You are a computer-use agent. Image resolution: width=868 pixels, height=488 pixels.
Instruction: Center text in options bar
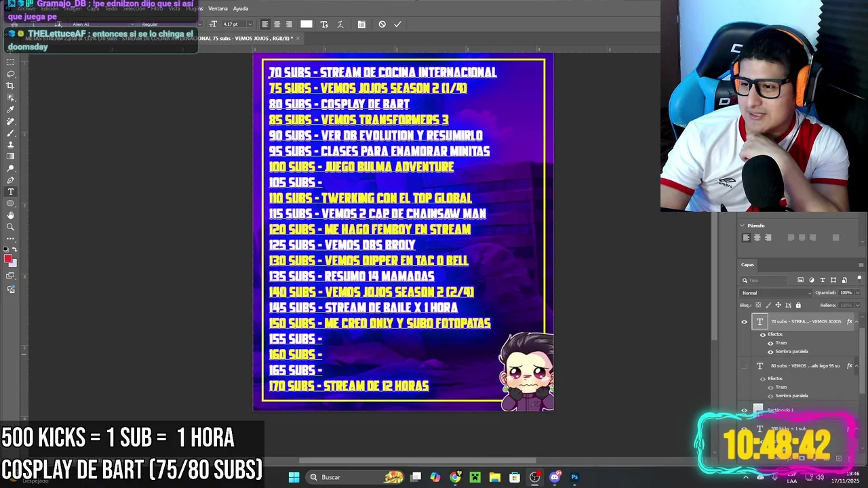click(x=277, y=24)
